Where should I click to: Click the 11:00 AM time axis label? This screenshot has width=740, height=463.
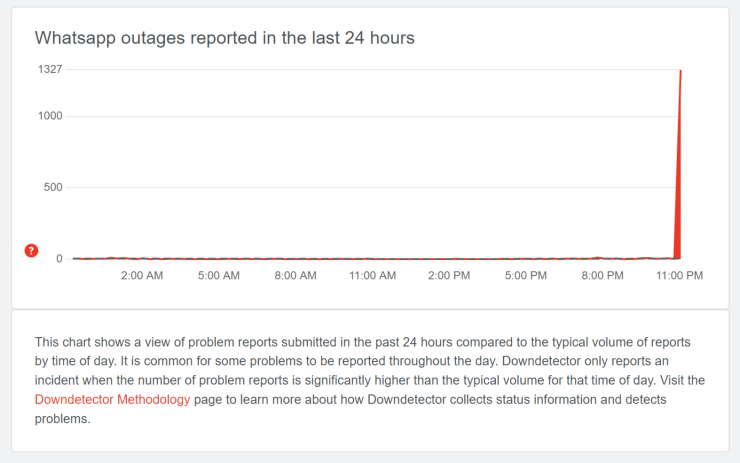coord(372,276)
